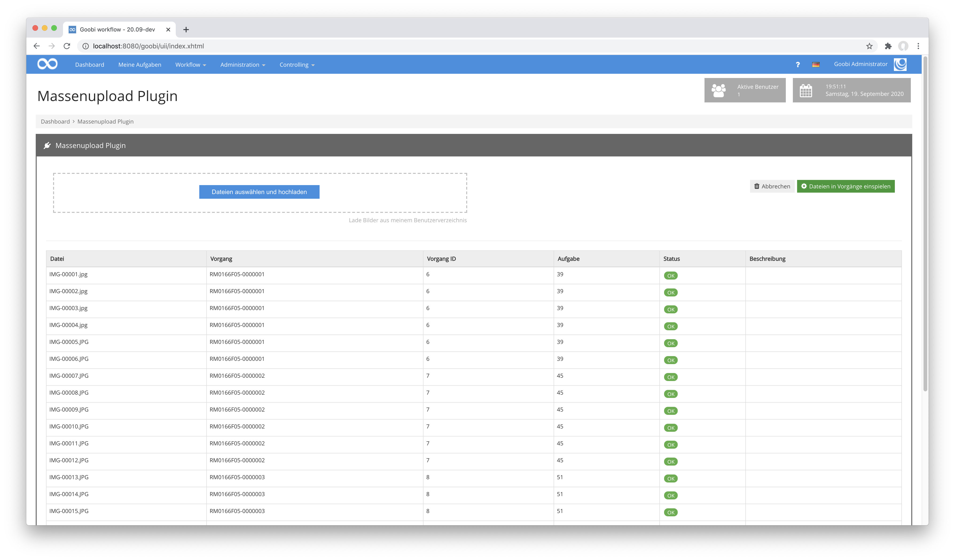Click the Vorgang column header

(x=315, y=259)
